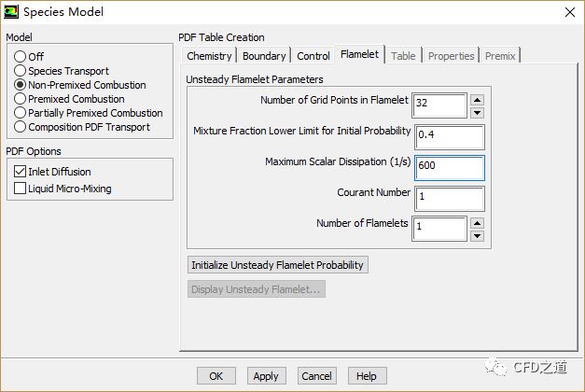Image resolution: width=585 pixels, height=392 pixels.
Task: Switch to the Chemistry tab
Action: (x=209, y=56)
